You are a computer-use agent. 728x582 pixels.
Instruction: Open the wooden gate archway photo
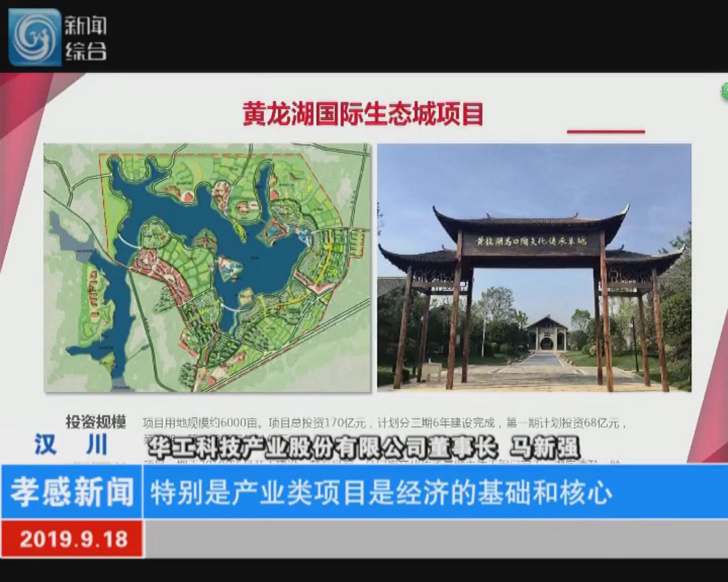[534, 267]
